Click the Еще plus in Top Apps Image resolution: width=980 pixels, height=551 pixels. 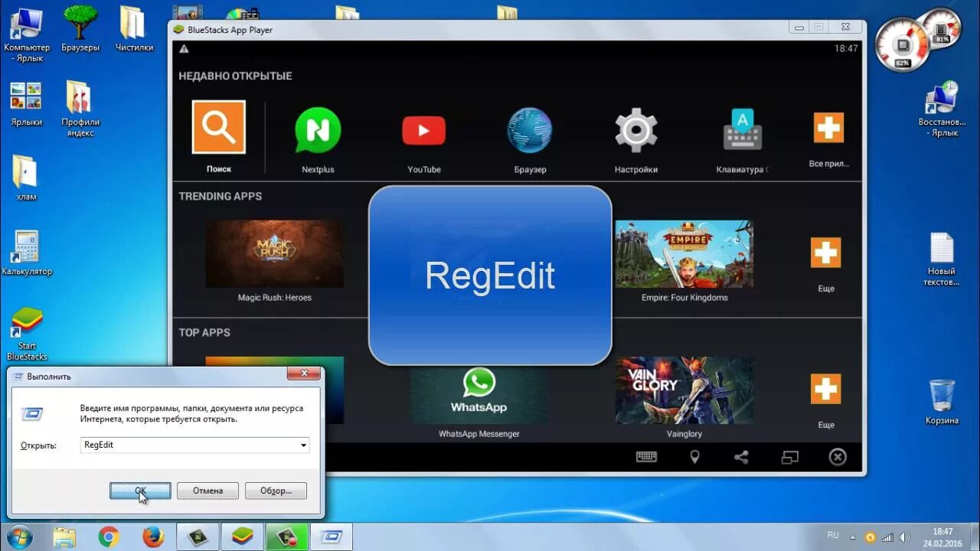point(825,389)
